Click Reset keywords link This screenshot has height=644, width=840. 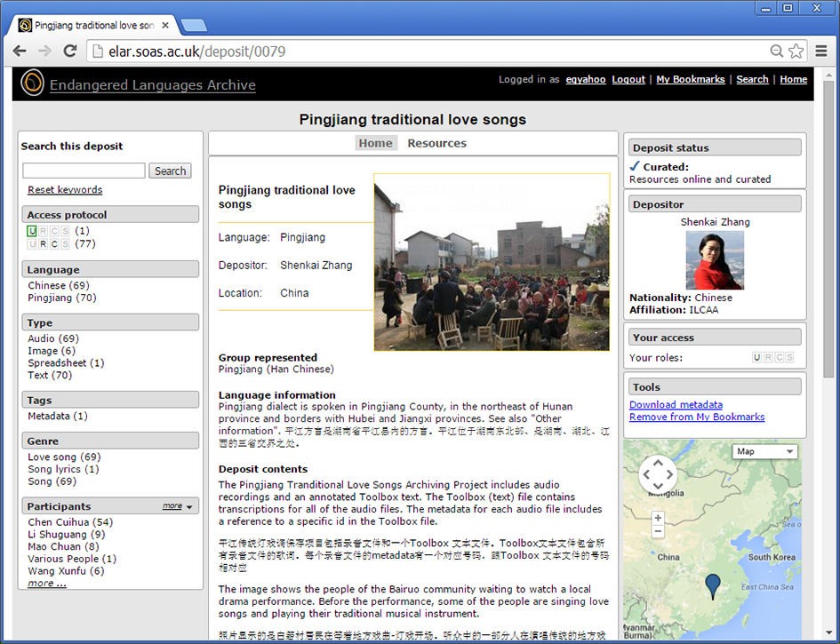coord(65,189)
